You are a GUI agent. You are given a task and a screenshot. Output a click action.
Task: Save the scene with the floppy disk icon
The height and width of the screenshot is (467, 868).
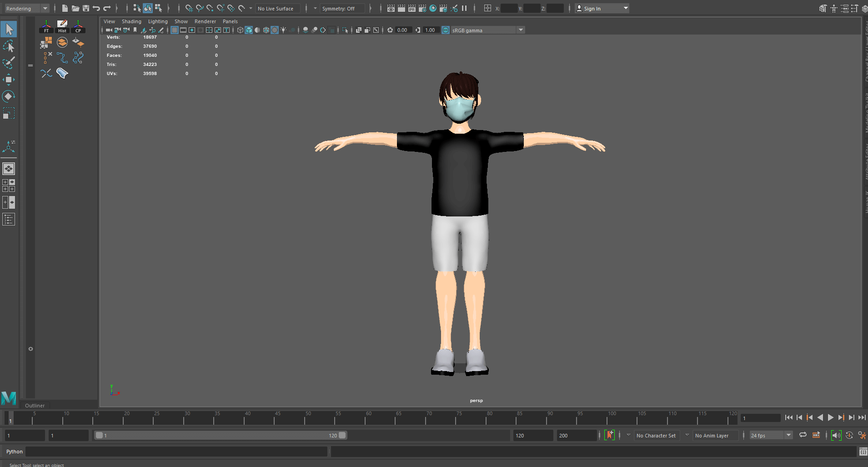86,8
